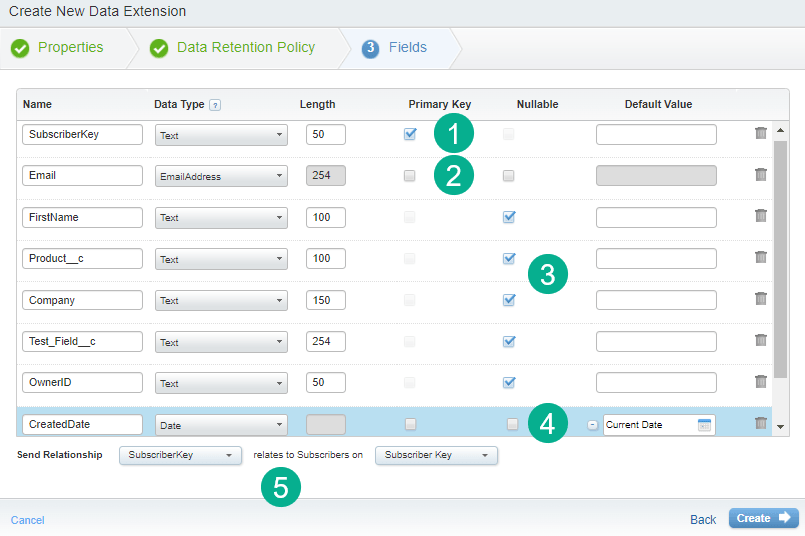This screenshot has width=805, height=536.
Task: Toggle Nullable checkbox for Email field
Action: click(509, 176)
